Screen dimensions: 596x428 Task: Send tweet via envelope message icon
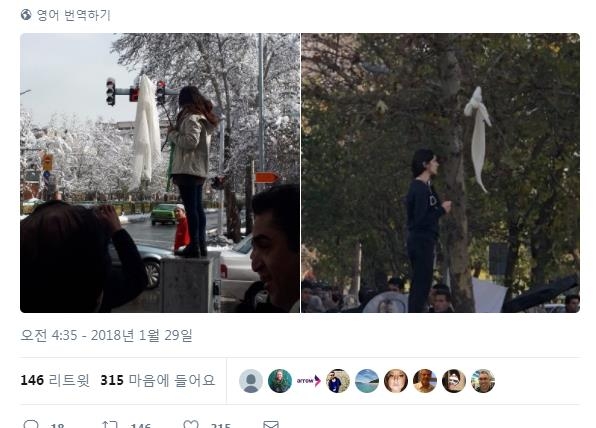coord(271,424)
